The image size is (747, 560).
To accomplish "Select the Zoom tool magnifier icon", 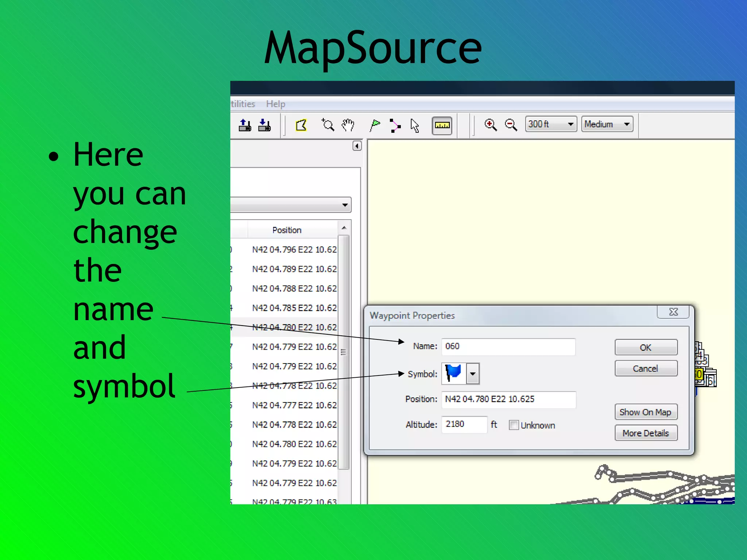I will [x=328, y=125].
